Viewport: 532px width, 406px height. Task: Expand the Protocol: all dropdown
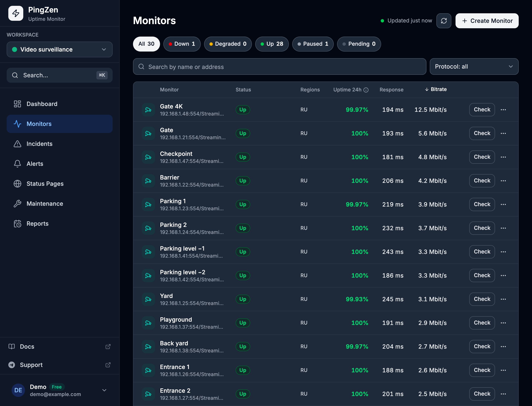click(474, 66)
